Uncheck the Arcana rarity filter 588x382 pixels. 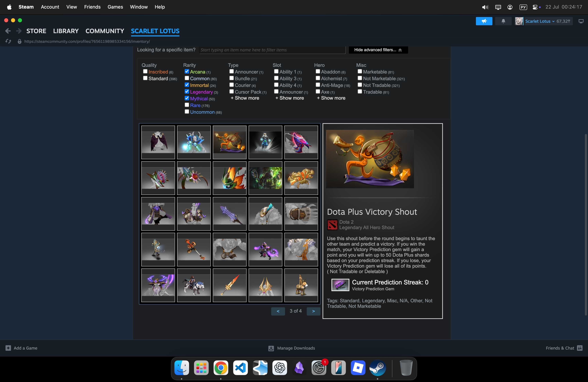pyautogui.click(x=187, y=72)
